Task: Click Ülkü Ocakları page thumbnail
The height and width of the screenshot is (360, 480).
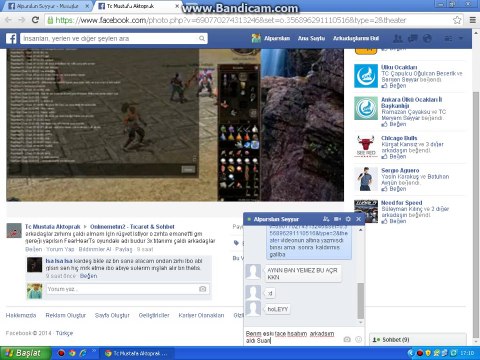Action: click(366, 76)
